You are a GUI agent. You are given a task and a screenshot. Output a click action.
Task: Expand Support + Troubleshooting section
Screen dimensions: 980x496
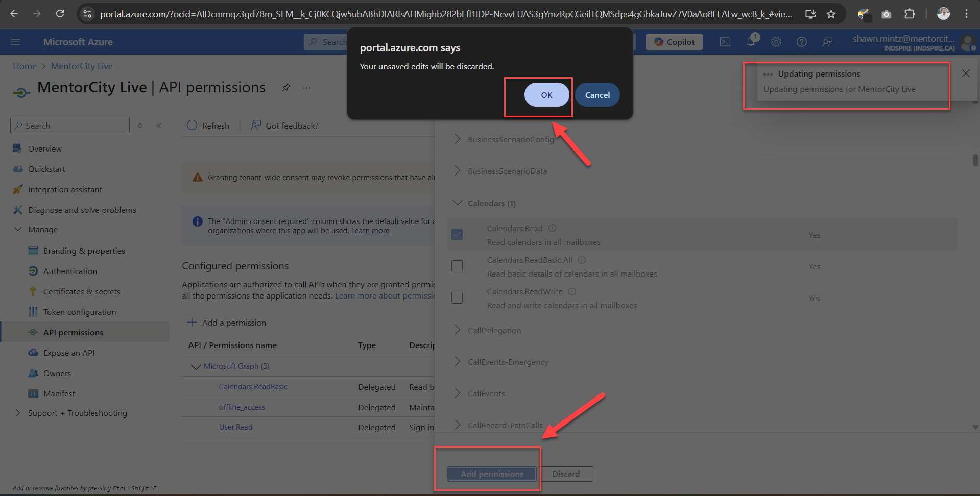coord(18,413)
